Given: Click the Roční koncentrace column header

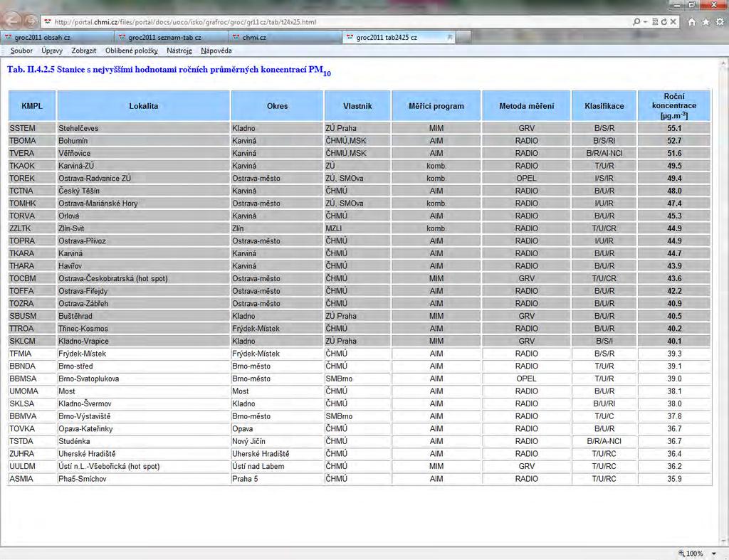Looking at the screenshot, I should click(x=674, y=106).
